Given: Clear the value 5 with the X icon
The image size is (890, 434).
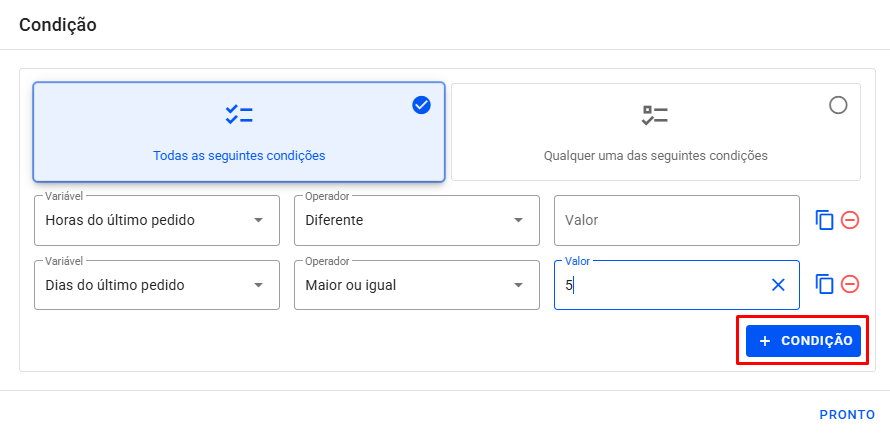Looking at the screenshot, I should (778, 285).
